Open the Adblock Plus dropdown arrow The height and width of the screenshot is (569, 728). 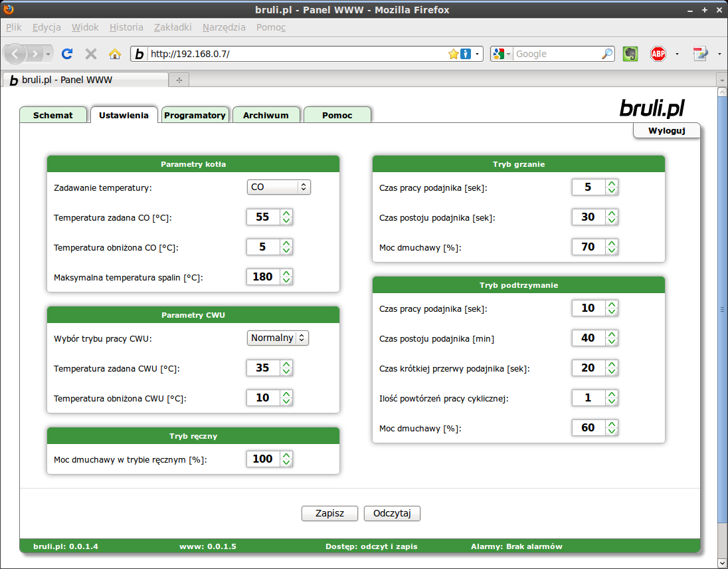pyautogui.click(x=677, y=54)
